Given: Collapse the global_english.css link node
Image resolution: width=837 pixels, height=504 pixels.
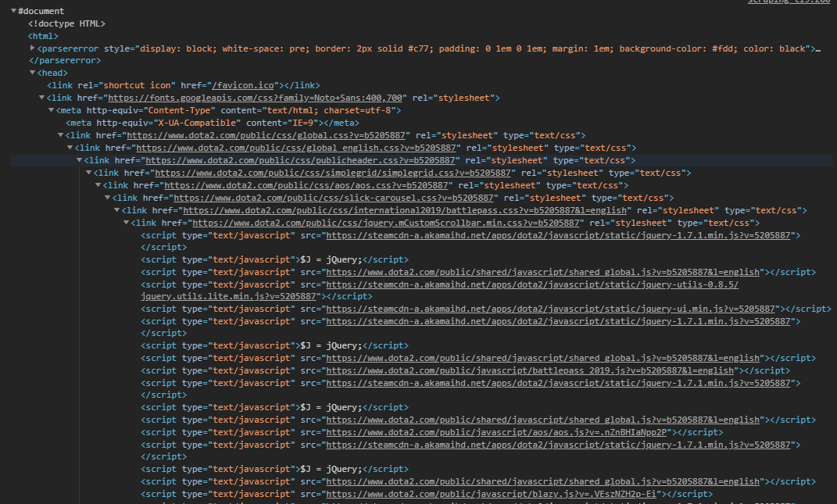Looking at the screenshot, I should click(x=70, y=148).
